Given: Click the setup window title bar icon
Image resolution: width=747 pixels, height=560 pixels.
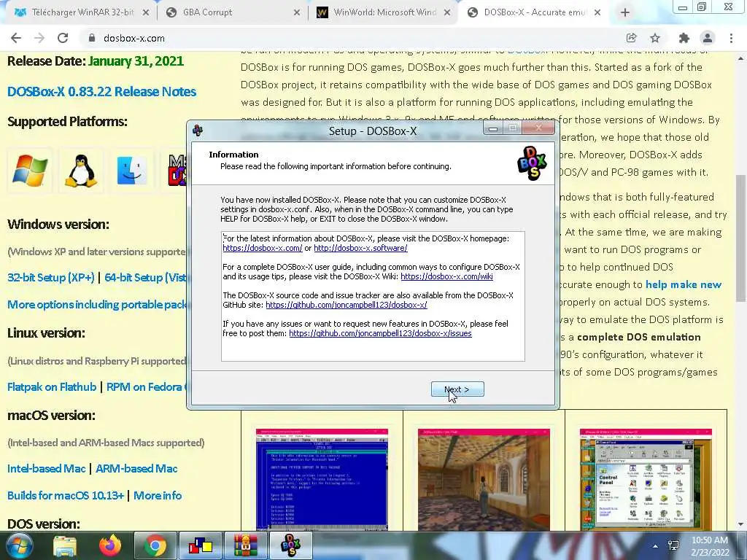Looking at the screenshot, I should (198, 130).
